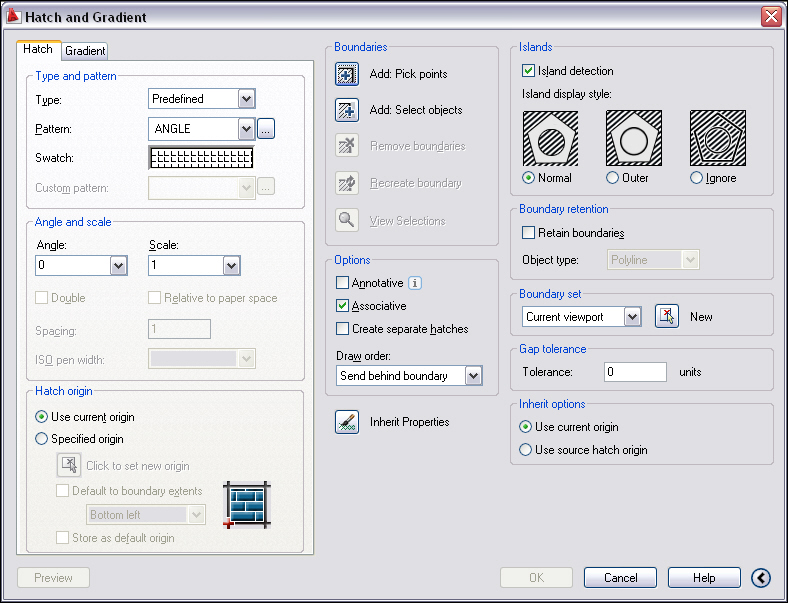The image size is (788, 603).
Task: Click the Help button
Action: pos(704,578)
